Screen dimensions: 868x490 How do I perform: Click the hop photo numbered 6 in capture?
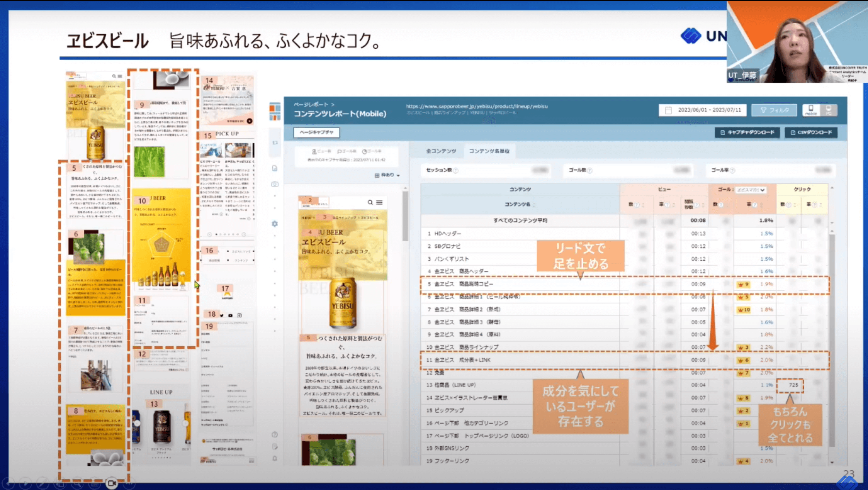pyautogui.click(x=328, y=450)
